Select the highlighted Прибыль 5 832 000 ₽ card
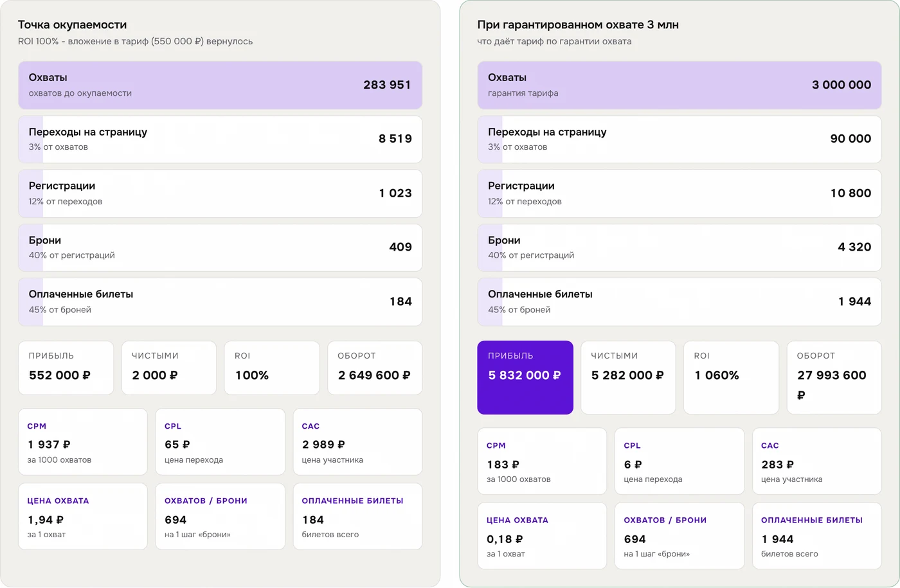 click(525, 377)
